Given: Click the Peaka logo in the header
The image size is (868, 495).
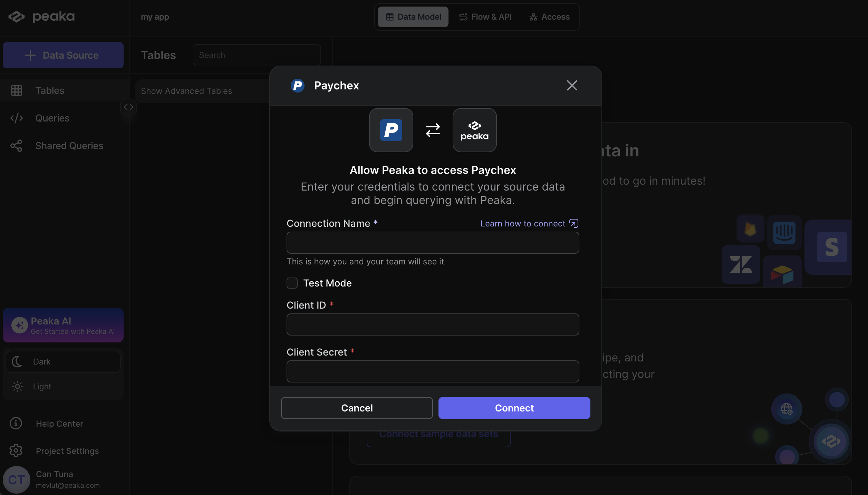Looking at the screenshot, I should pos(41,17).
